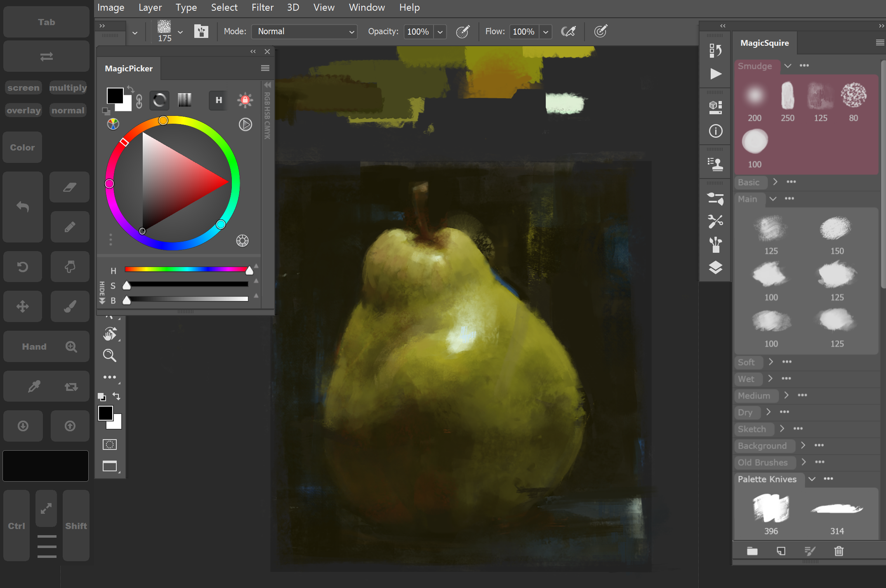Select the Rotate View hand tool

(x=109, y=334)
